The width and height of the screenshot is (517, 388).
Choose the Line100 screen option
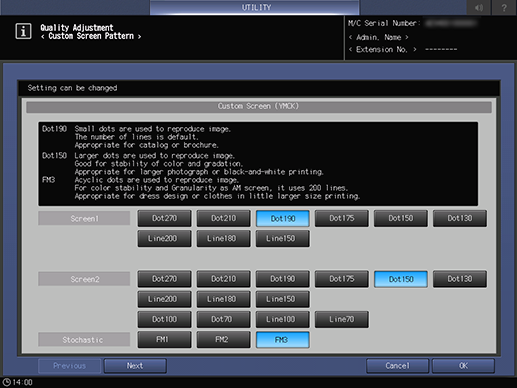click(x=283, y=319)
